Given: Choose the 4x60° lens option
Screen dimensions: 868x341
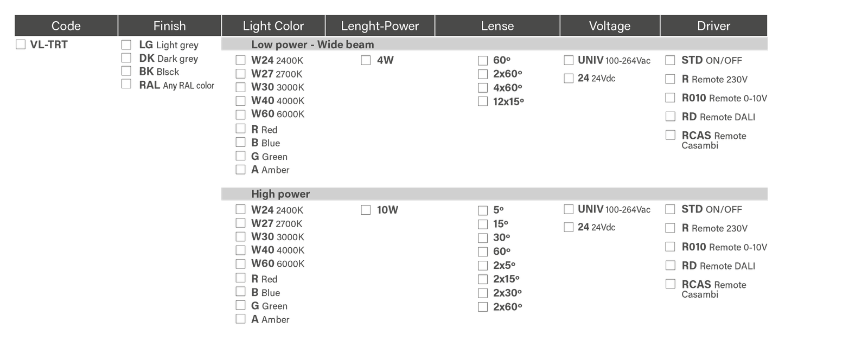Looking at the screenshot, I should click(x=483, y=88).
